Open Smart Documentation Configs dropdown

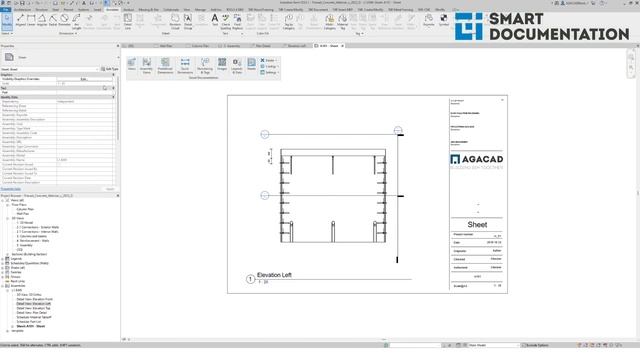[x=269, y=66]
